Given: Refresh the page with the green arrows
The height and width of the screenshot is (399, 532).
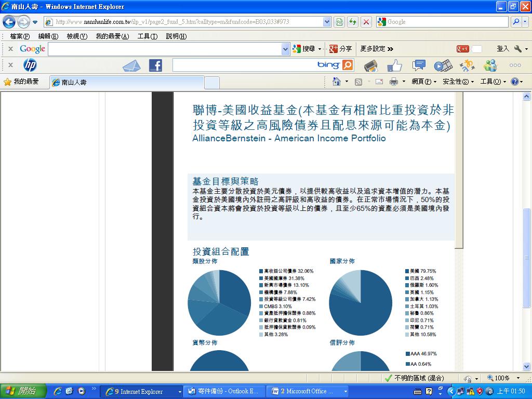Looking at the screenshot, I should tap(353, 22).
